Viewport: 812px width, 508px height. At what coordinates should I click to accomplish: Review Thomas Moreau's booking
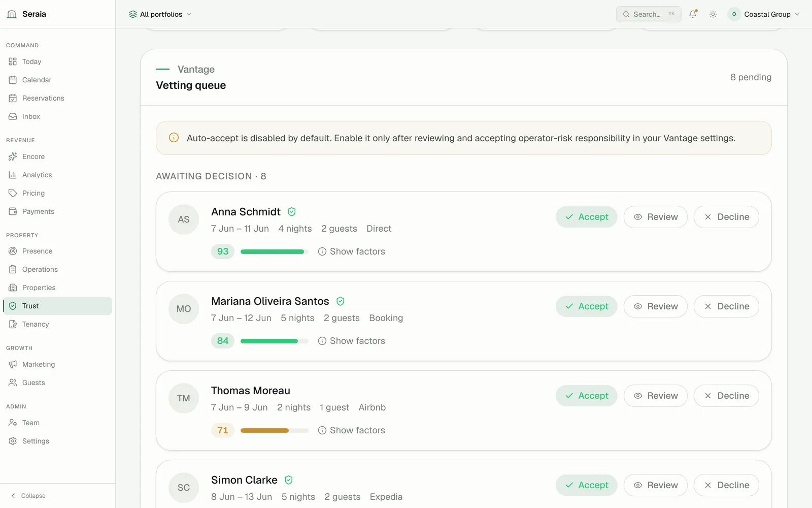[x=656, y=396]
